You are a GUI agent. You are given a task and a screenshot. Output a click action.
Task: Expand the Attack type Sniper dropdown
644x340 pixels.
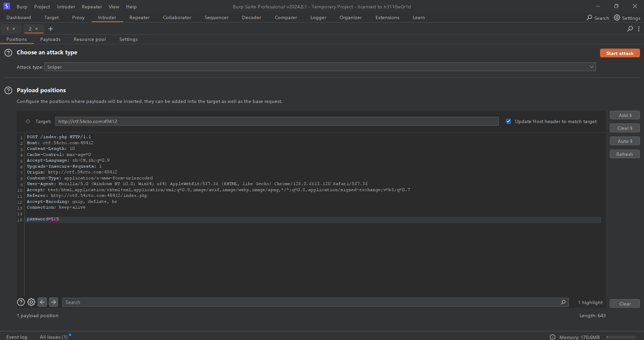[x=591, y=67]
